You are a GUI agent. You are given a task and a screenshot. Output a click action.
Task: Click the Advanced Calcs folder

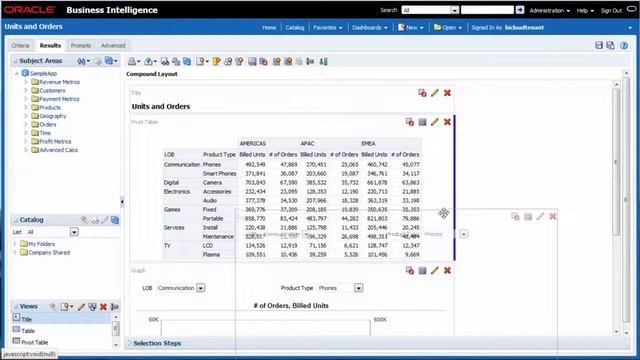[58, 150]
